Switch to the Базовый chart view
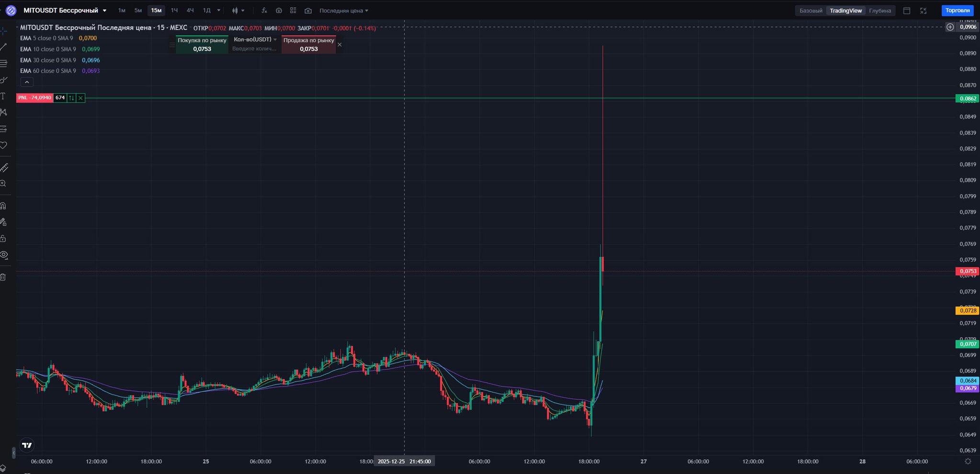 point(811,11)
